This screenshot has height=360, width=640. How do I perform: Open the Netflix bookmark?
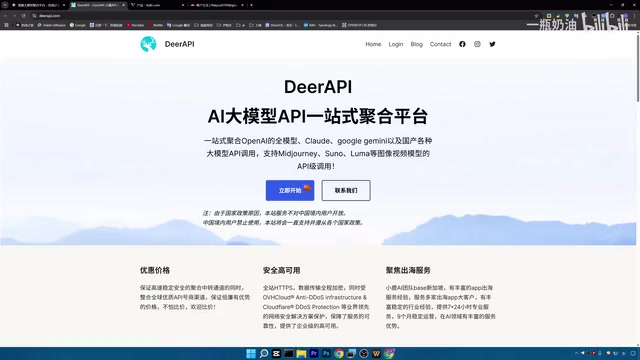point(156,25)
